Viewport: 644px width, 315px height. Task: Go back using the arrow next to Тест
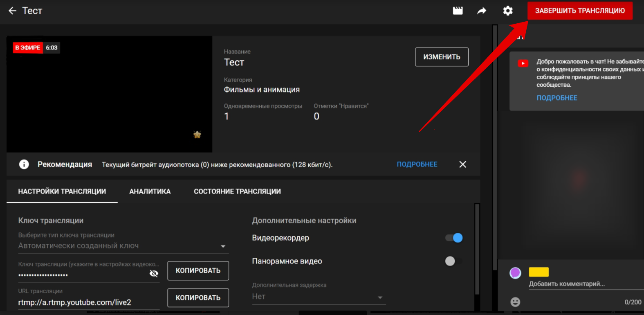13,11
